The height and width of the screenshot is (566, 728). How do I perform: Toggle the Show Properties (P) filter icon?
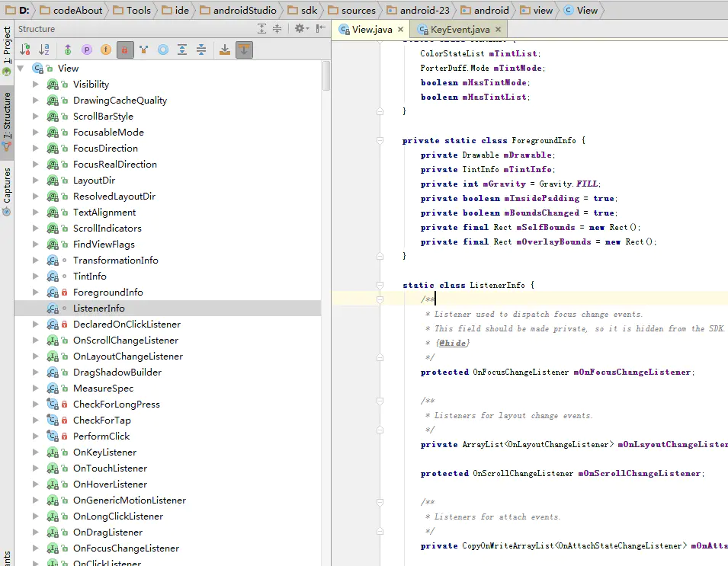[87, 48]
